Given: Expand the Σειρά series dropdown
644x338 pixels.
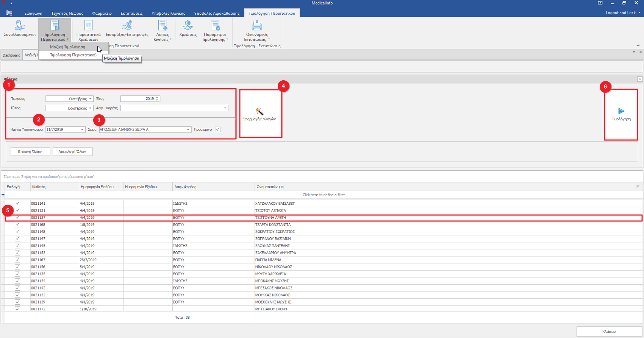Looking at the screenshot, I should (x=188, y=129).
